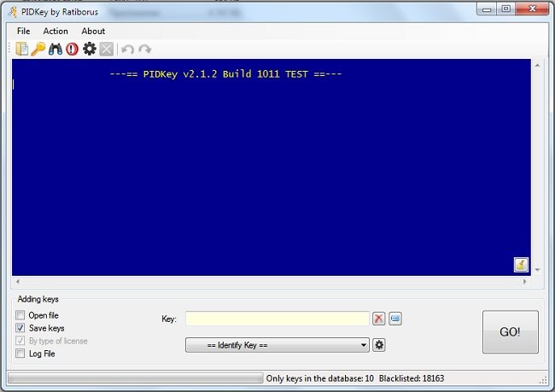Click the GO! button
555x392 pixels.
(x=511, y=332)
